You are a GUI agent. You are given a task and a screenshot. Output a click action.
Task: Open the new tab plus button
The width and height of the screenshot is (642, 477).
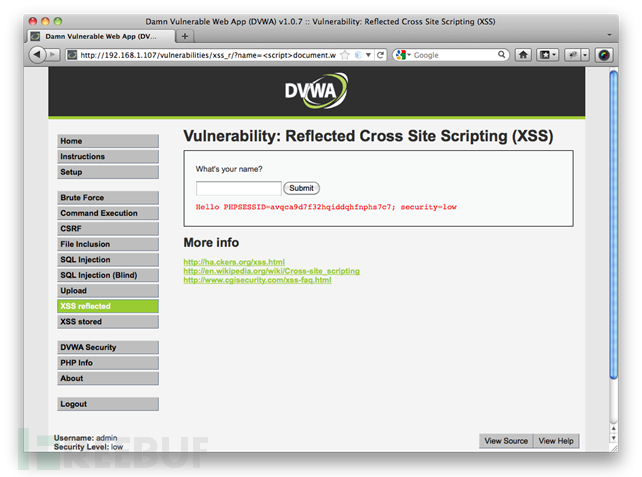tap(185, 36)
